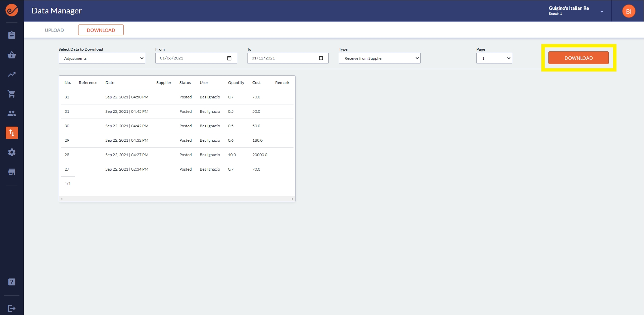Viewport: 644px width, 315px height.
Task: Click the shopping cart sidebar icon
Action: (12, 94)
